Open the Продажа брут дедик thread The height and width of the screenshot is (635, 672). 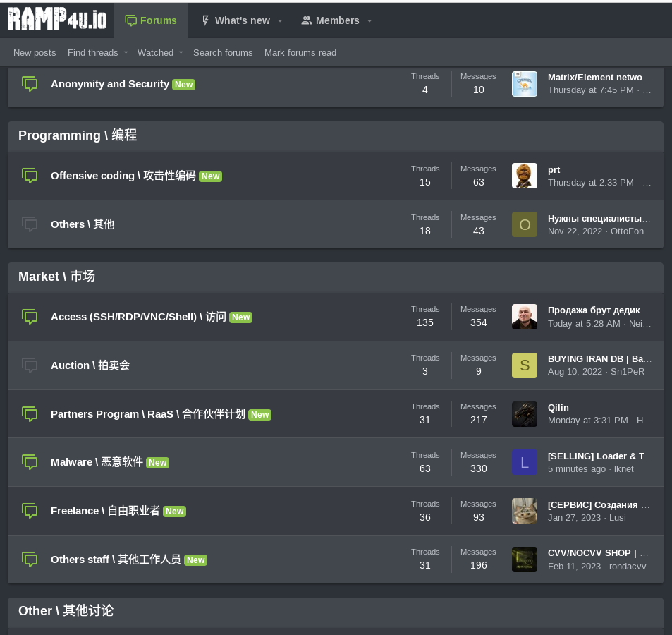pyautogui.click(x=599, y=310)
